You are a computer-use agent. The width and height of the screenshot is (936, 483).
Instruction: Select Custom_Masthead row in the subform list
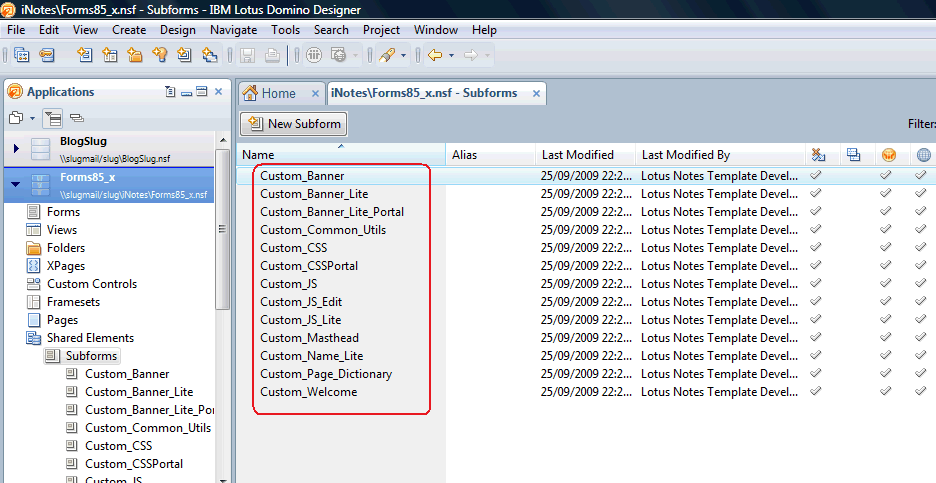pyautogui.click(x=309, y=338)
